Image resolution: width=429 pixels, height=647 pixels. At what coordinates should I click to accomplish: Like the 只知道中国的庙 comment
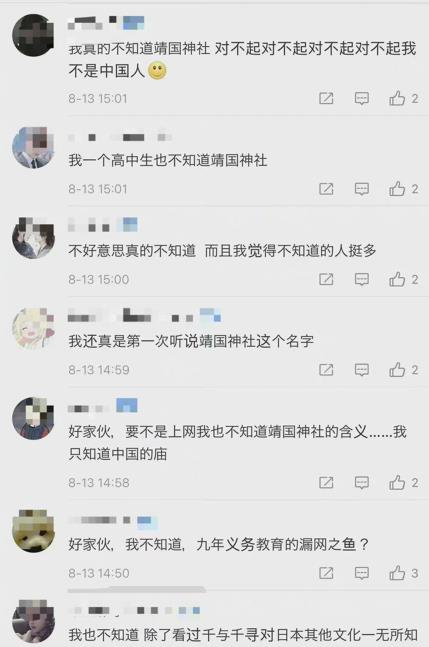coord(403,482)
